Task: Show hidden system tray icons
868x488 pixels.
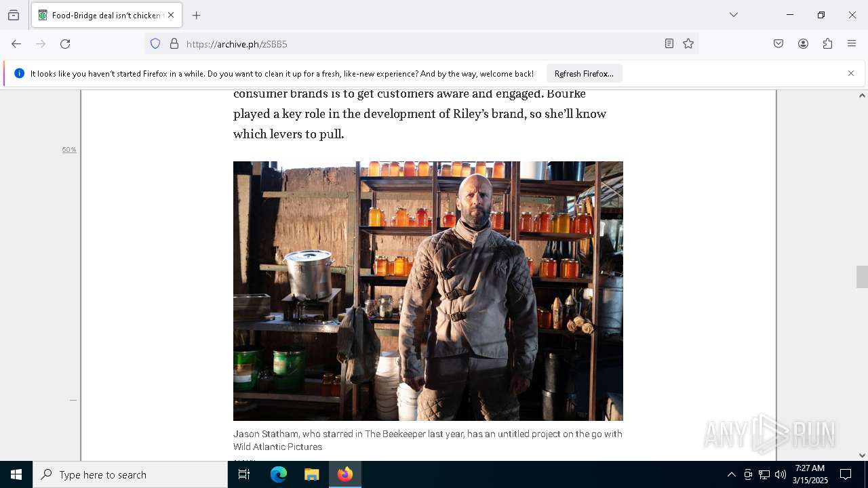Action: click(731, 474)
